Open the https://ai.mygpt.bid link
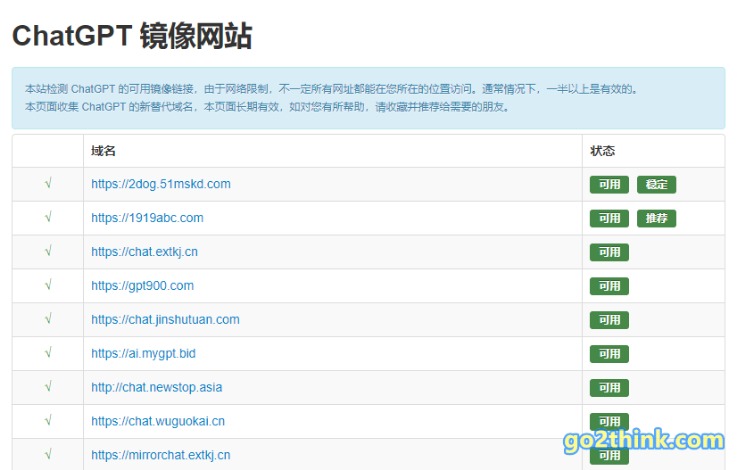Viewport: 737px width, 470px height. coord(143,353)
